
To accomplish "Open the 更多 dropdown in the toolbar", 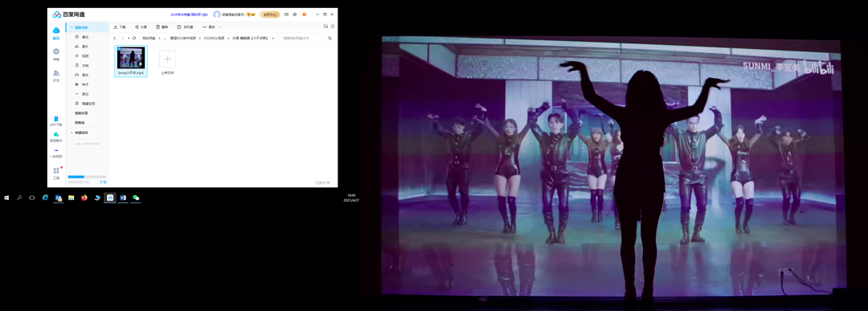I will [x=211, y=27].
